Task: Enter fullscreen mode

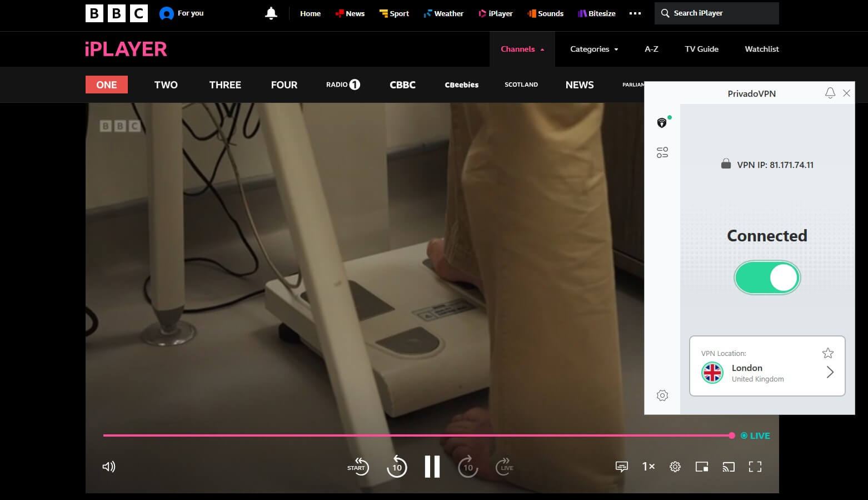Action: point(755,467)
